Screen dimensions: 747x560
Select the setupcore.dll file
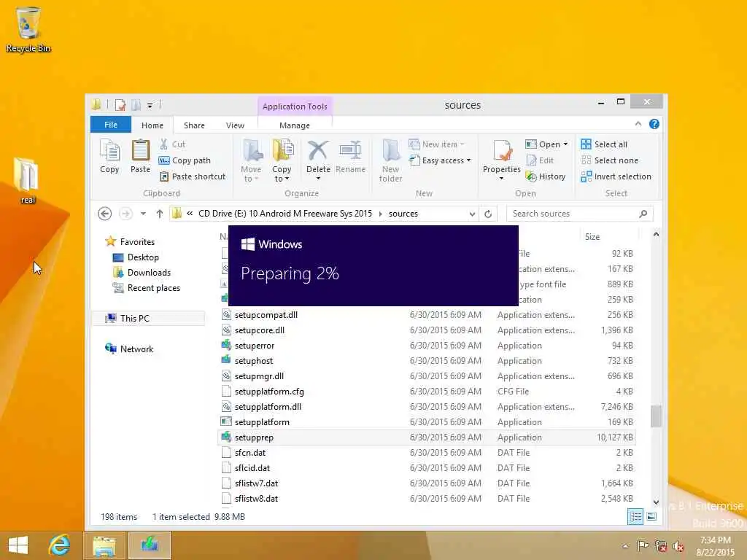pos(426,330)
